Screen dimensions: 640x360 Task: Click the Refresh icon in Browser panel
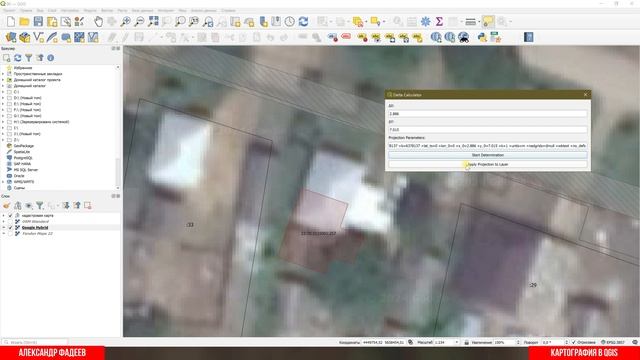coord(18,58)
